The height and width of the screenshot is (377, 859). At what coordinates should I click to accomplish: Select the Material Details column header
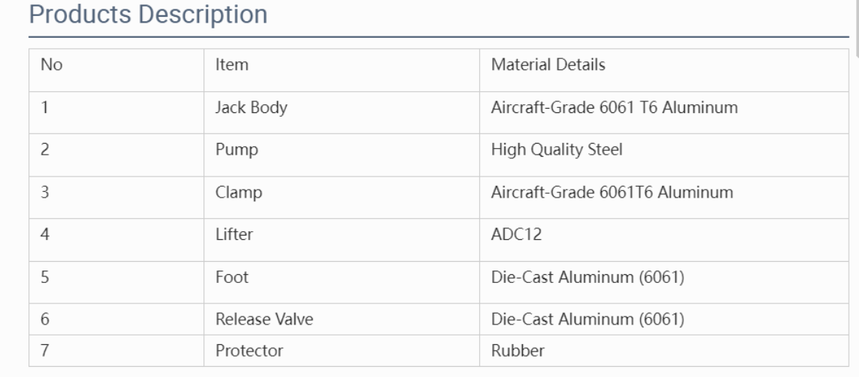click(x=664, y=70)
